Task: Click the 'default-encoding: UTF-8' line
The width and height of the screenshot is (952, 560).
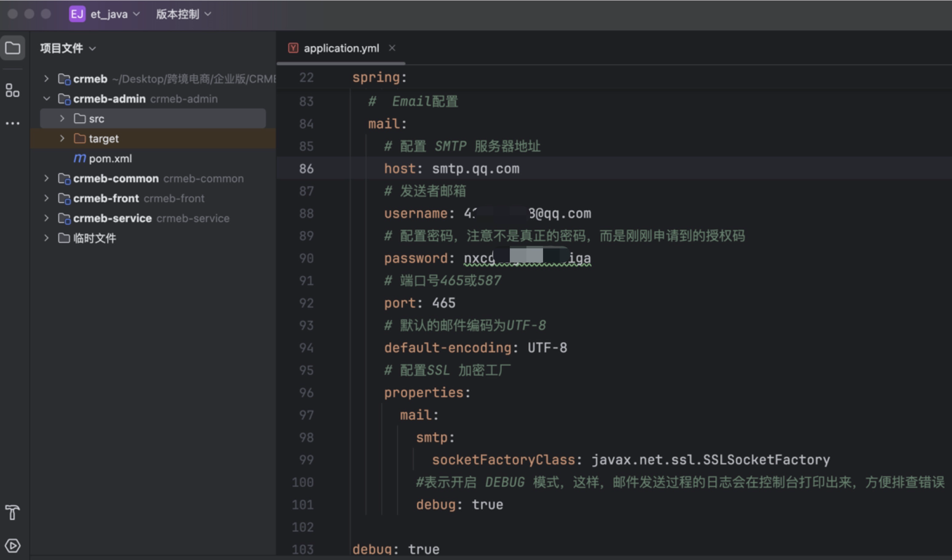Action: coord(475,348)
